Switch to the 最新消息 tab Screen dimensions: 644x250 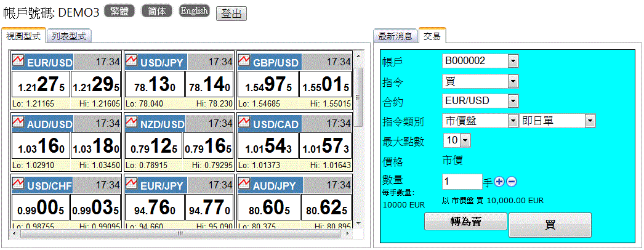395,36
